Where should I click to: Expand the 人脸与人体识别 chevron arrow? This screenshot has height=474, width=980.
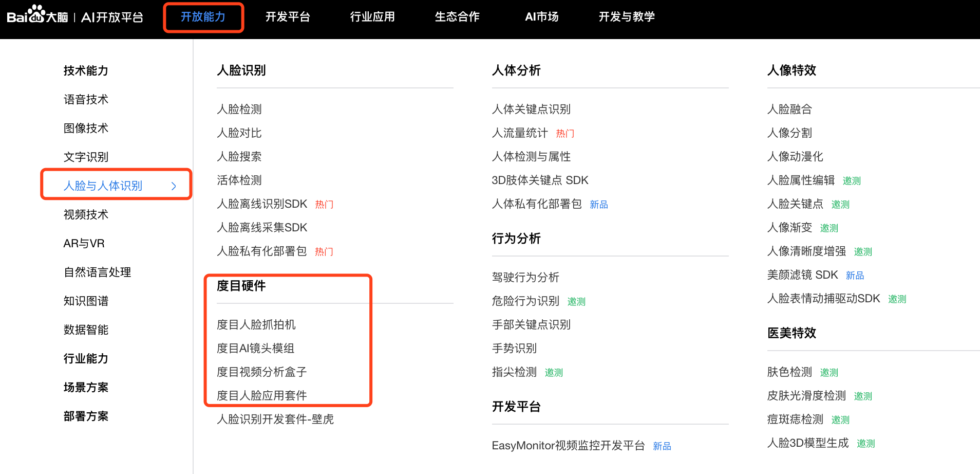(174, 186)
